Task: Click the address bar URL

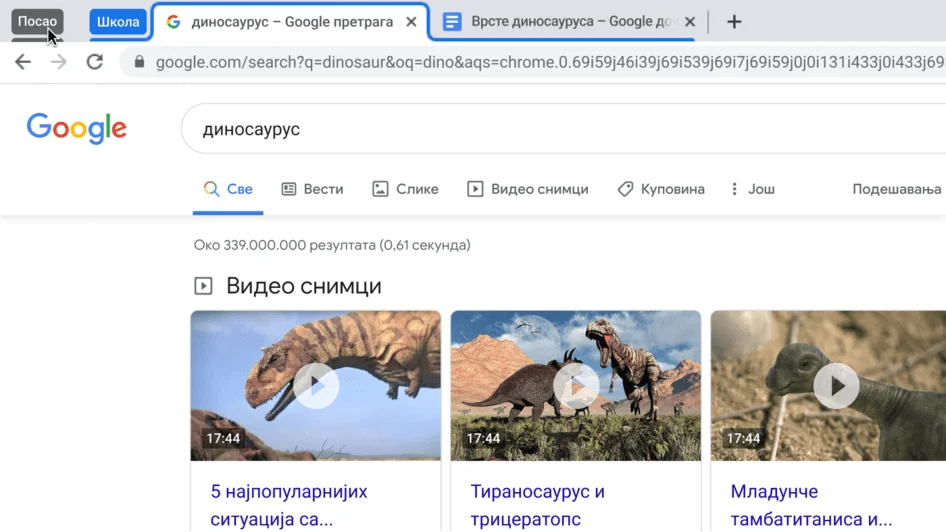Action: 550,62
